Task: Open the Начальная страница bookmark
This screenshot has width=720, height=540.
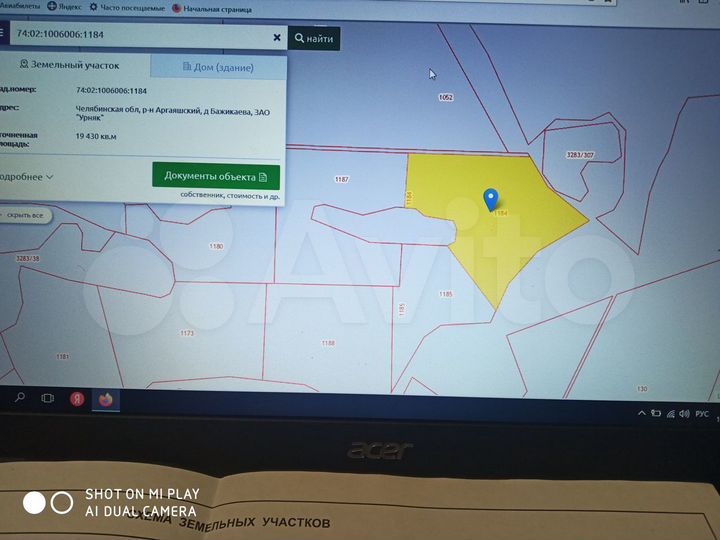Action: click(212, 9)
